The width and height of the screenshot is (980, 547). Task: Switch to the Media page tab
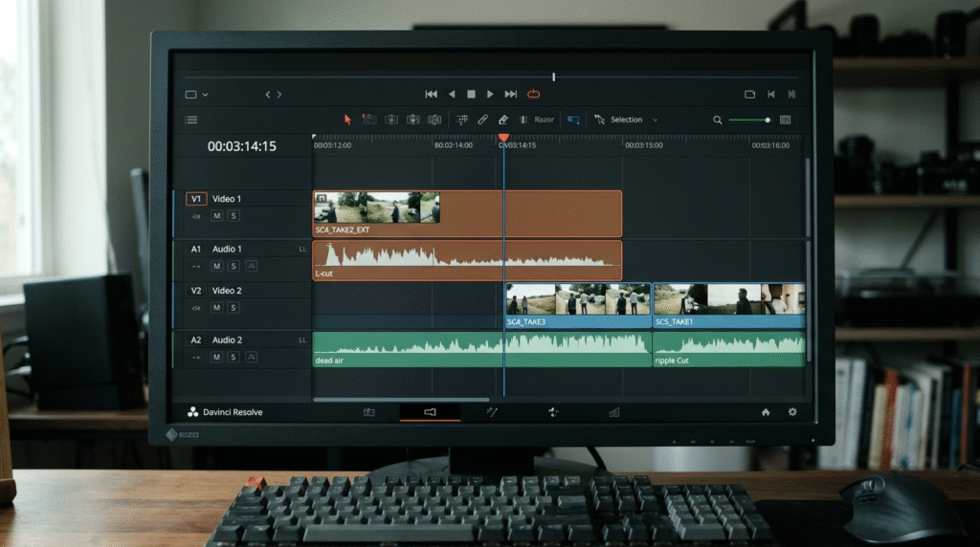point(368,412)
